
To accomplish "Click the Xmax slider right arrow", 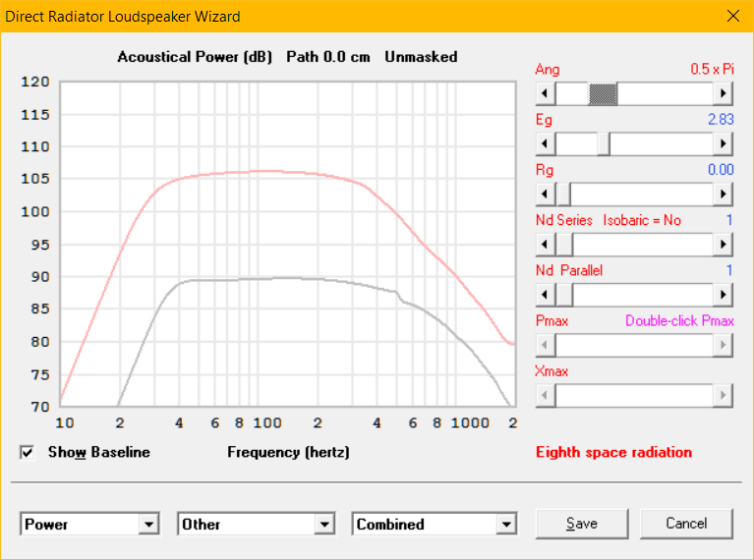I will [x=723, y=396].
